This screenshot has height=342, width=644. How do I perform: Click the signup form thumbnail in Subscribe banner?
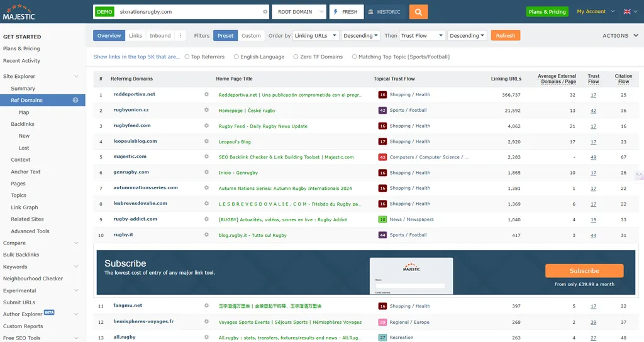(411, 276)
